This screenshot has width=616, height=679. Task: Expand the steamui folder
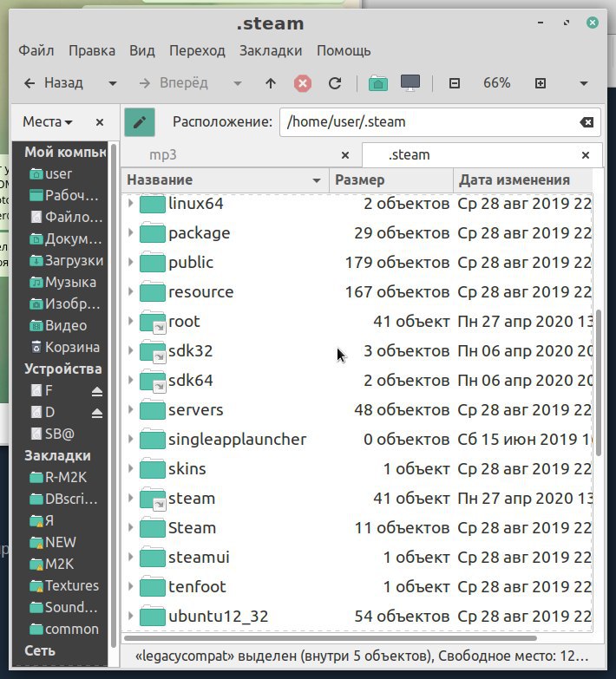(x=130, y=557)
